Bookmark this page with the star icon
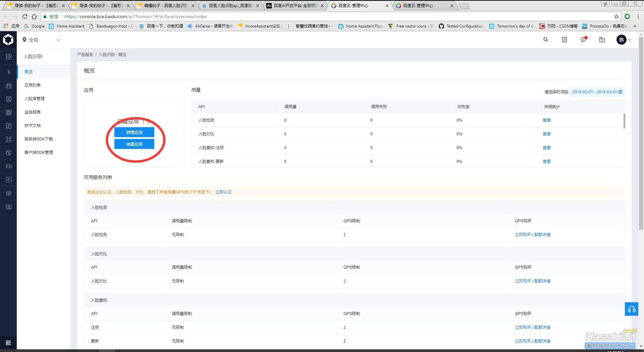 (x=616, y=16)
